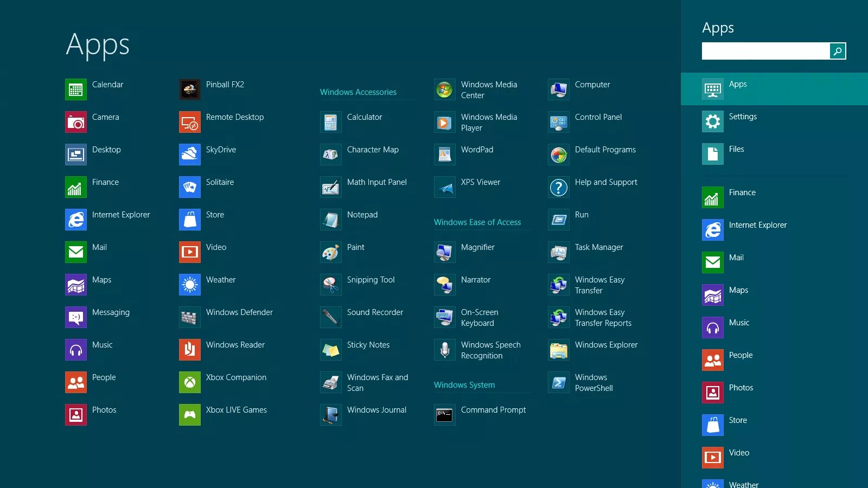Select Settings search category
This screenshot has width=868, height=488.
774,121
